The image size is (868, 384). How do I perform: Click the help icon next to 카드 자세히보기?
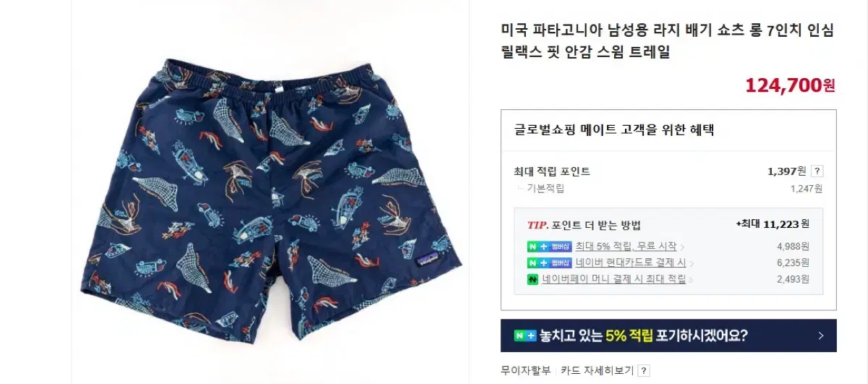(644, 371)
